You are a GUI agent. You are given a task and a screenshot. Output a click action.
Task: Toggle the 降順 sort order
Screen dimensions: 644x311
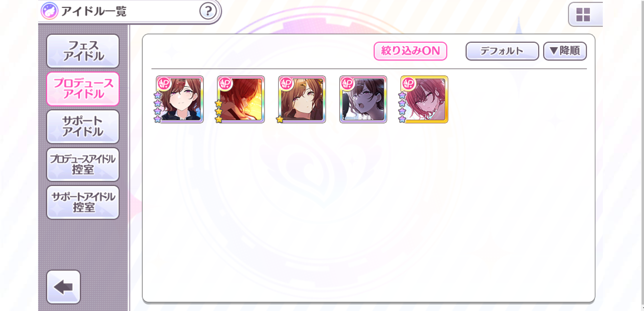point(565,51)
